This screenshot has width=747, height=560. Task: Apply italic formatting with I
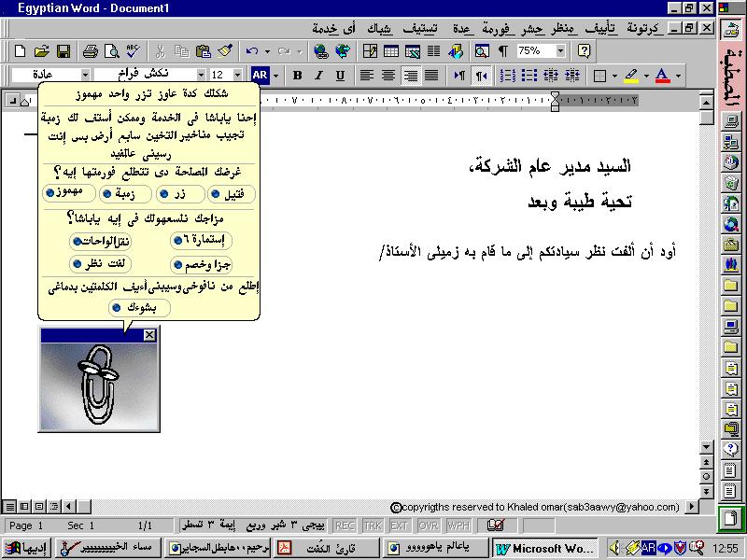318,76
